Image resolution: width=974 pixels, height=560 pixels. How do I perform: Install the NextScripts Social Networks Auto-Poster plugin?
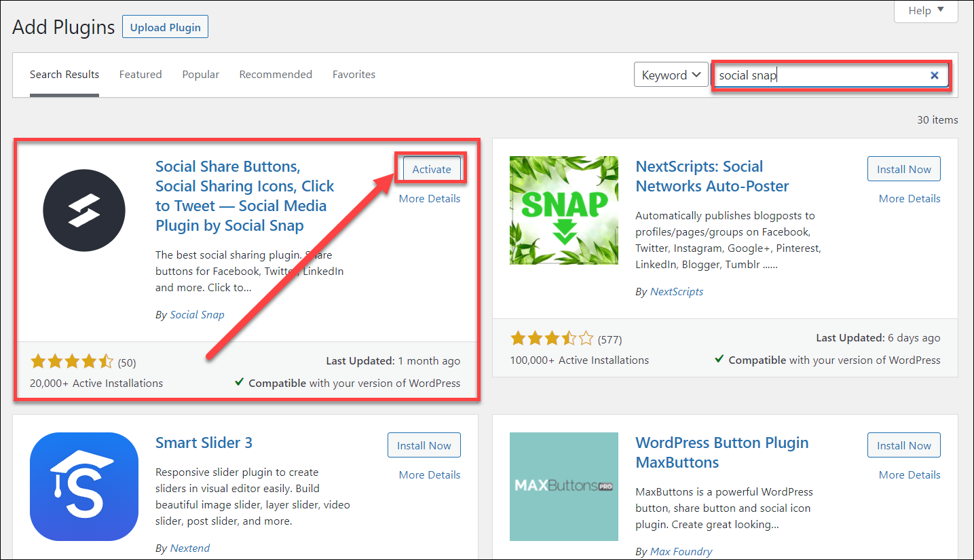pos(904,169)
